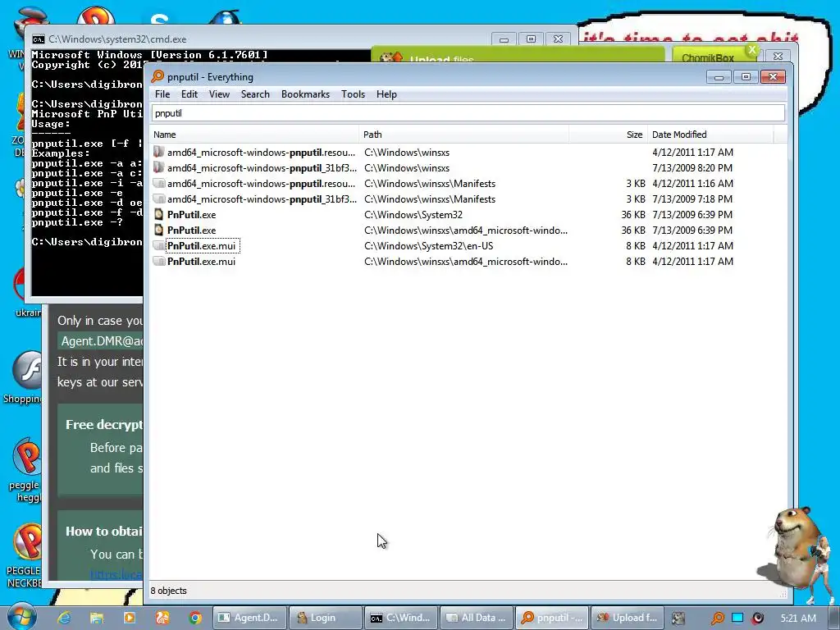Click the Agent.DMR@ email text in the ransom note window
The width and height of the screenshot is (840, 630).
[102, 341]
